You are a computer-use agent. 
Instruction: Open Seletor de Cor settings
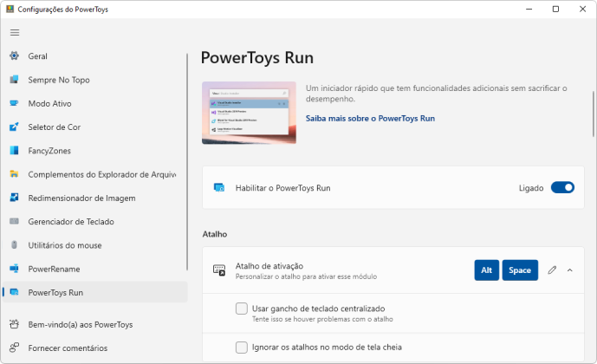tap(94, 127)
